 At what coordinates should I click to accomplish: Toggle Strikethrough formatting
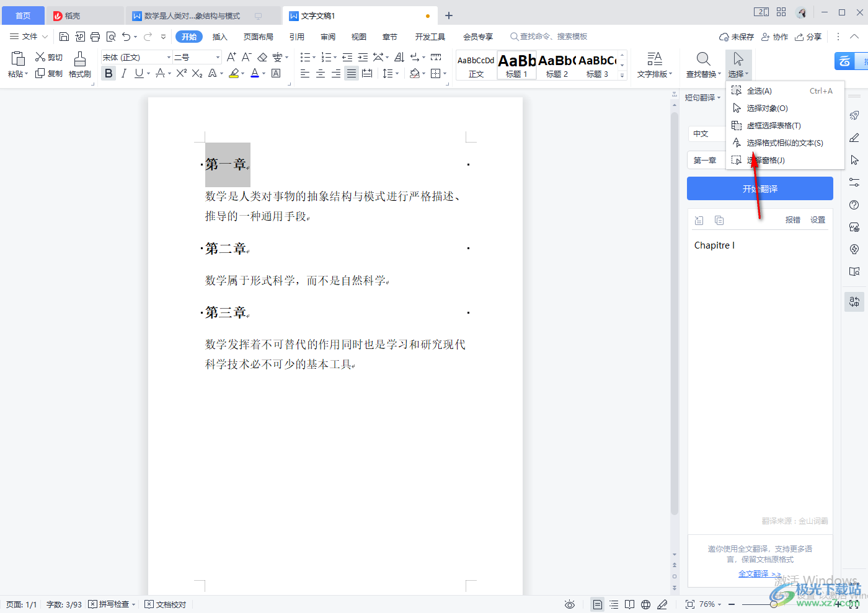click(161, 73)
